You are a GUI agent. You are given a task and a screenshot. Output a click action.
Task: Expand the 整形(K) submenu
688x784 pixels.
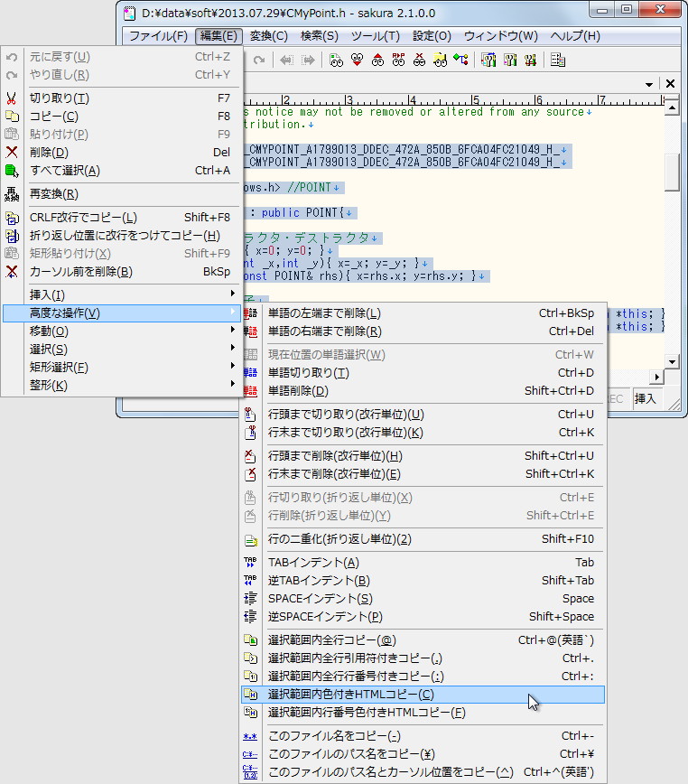click(120, 385)
